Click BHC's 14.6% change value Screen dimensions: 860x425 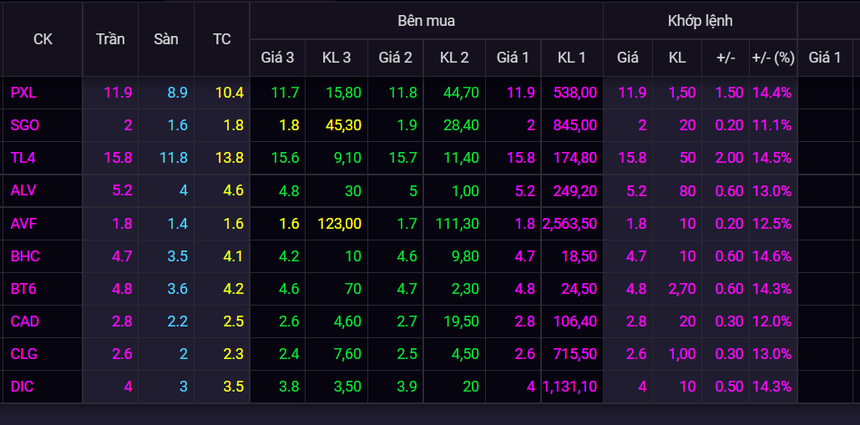(772, 256)
